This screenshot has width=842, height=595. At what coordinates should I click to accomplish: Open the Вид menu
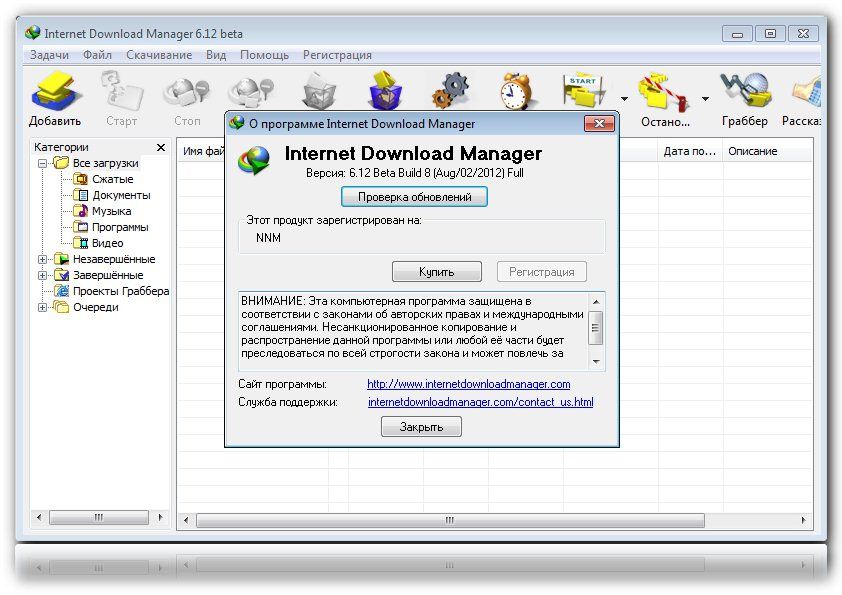(x=216, y=55)
